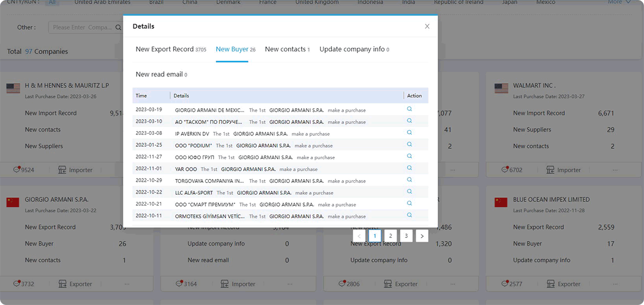Select New read email tab
The width and height of the screenshot is (644, 305).
(161, 74)
